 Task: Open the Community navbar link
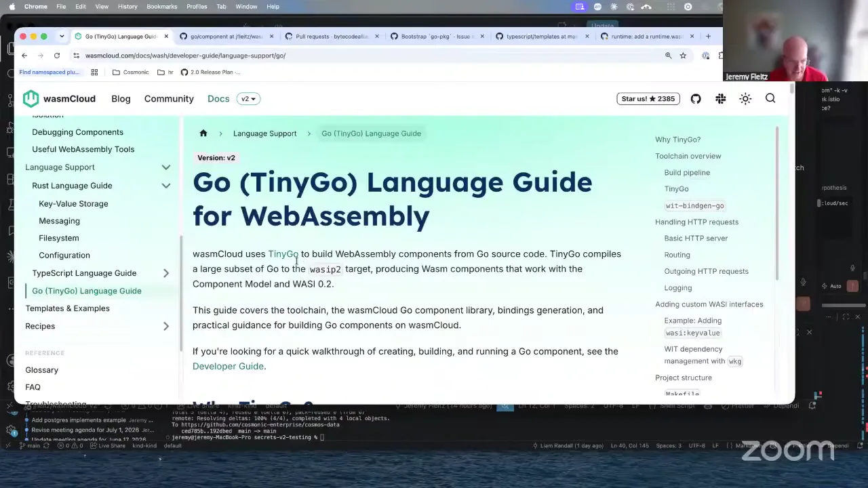point(169,99)
